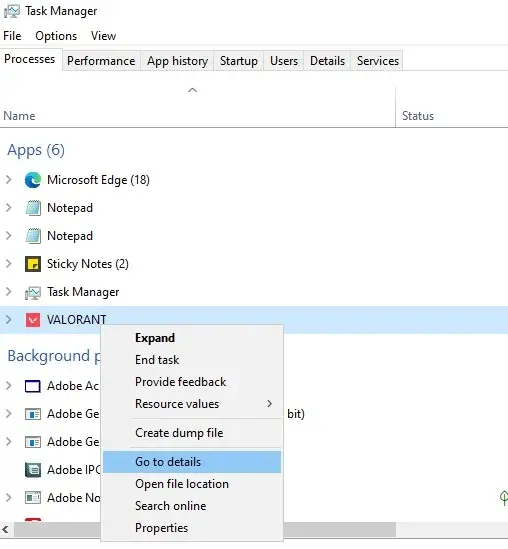508x549 pixels.
Task: Click the red VALORANT app icon
Action: [33, 320]
